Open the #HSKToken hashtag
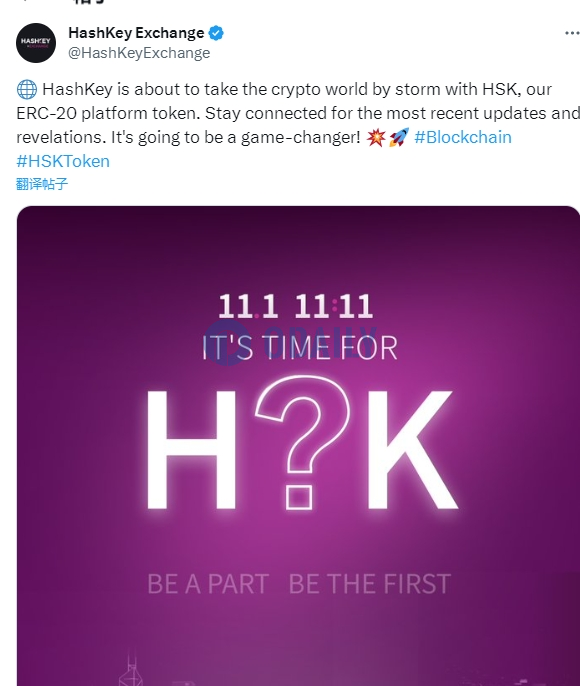 coord(63,161)
